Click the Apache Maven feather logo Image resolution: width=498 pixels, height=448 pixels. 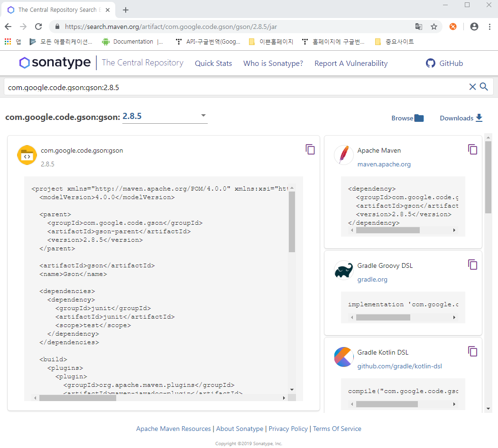coord(344,155)
